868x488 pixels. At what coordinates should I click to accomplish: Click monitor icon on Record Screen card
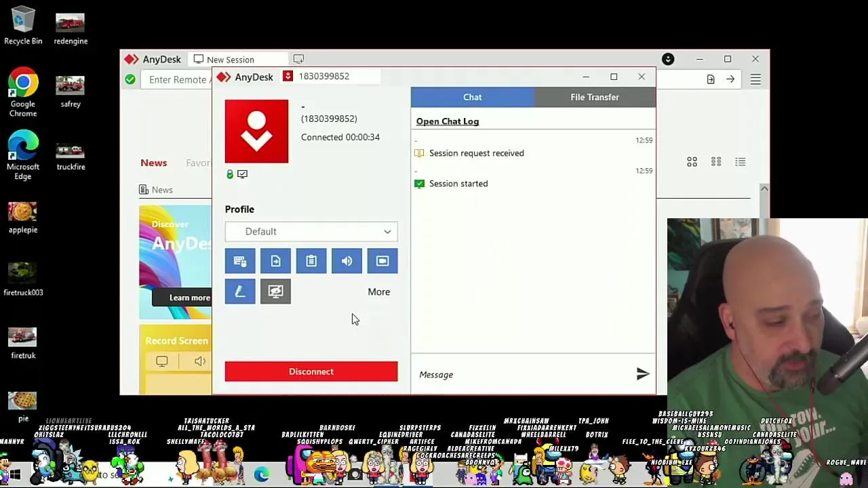pos(162,361)
